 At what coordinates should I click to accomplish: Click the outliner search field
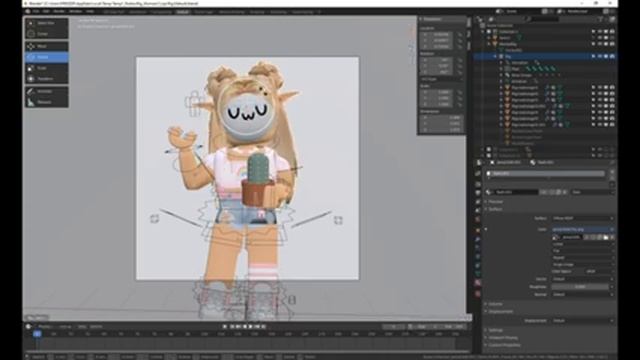point(542,19)
